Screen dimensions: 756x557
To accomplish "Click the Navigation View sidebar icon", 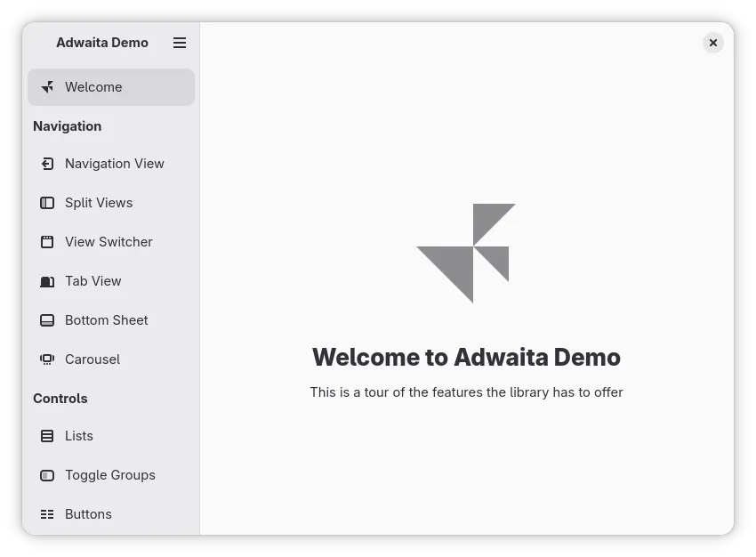I will pos(47,164).
